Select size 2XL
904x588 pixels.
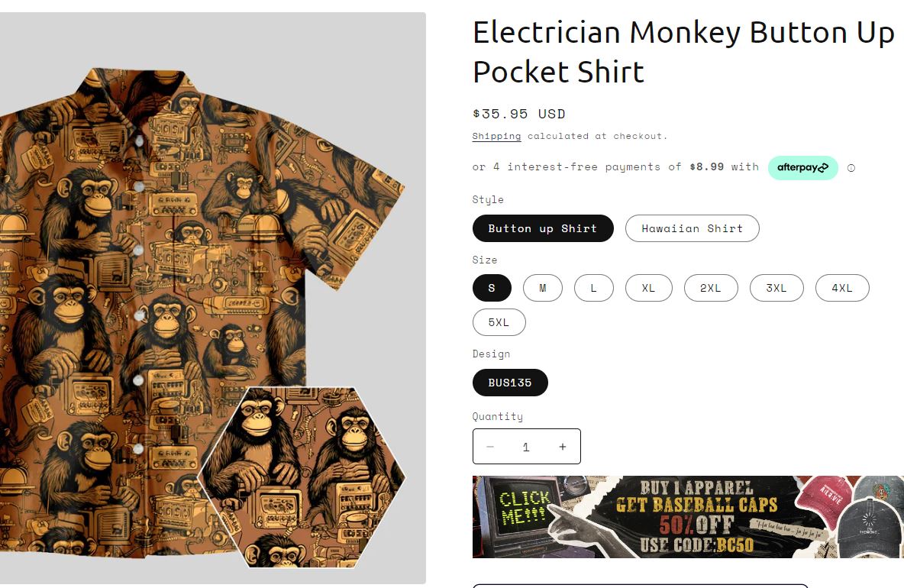pyautogui.click(x=711, y=288)
